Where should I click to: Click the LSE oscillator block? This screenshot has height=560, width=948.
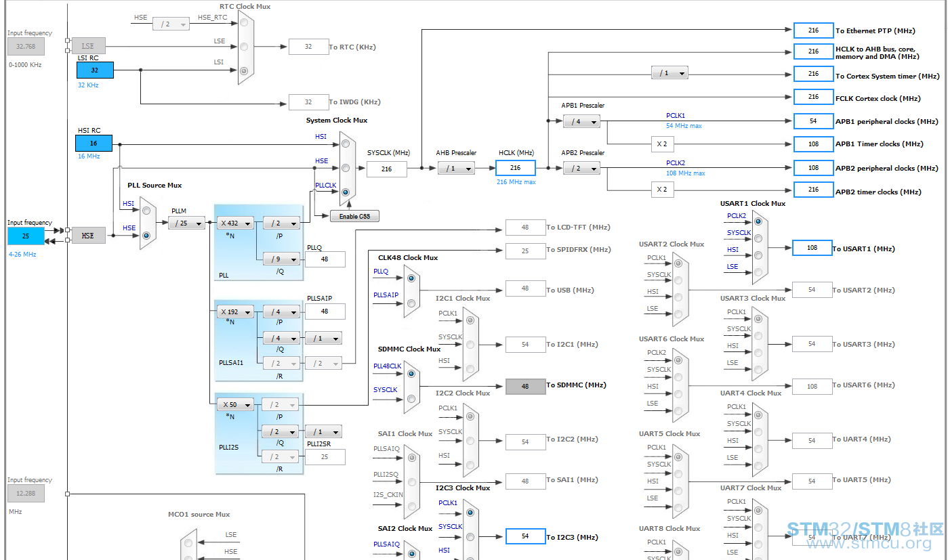89,45
